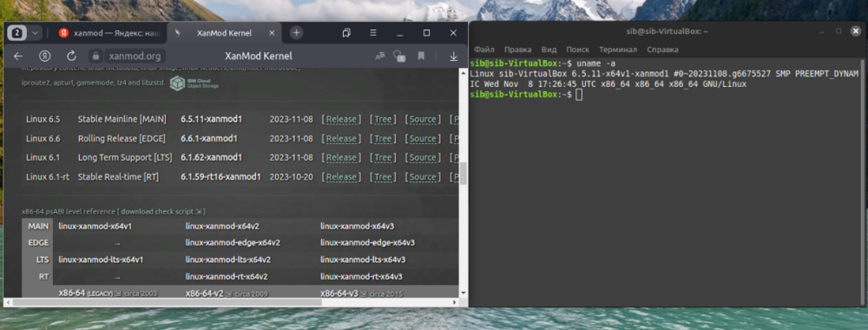
Task: Click linux-xanmod-edge-x64v2 package name
Action: [x=233, y=242]
